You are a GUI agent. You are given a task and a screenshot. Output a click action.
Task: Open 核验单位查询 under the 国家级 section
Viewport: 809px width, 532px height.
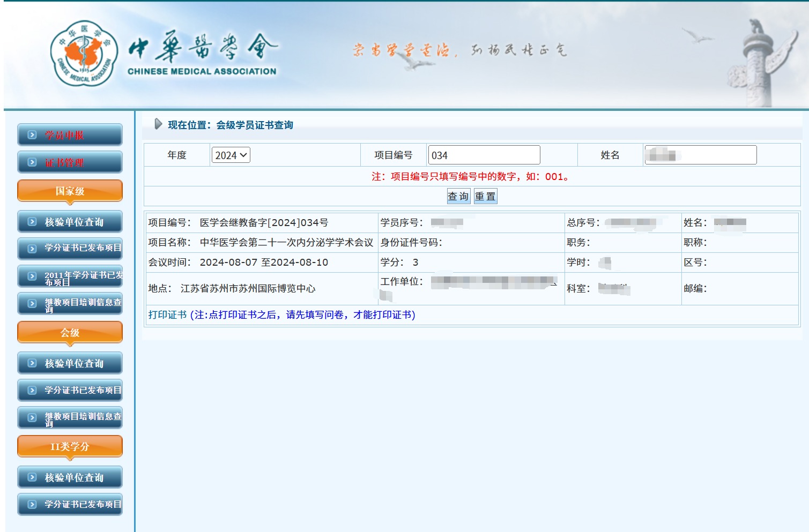(70, 222)
